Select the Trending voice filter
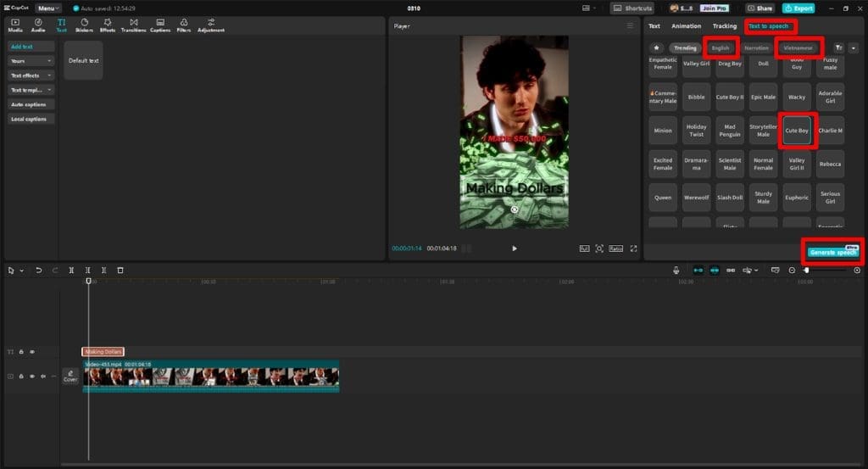Screen dimensions: 868x469 pyautogui.click(x=685, y=48)
